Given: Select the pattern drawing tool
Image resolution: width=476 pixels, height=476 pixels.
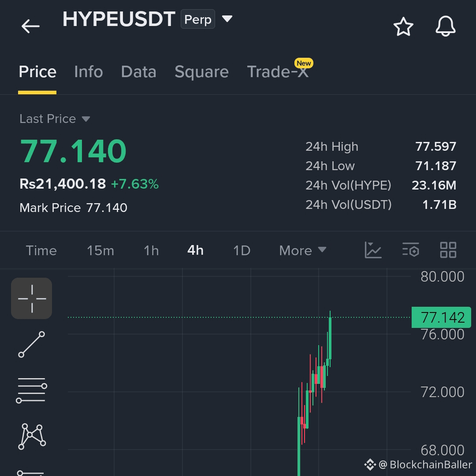Looking at the screenshot, I should 32,436.
